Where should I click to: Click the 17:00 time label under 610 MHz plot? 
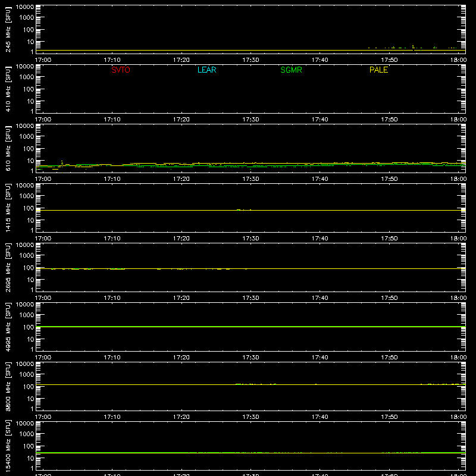click(43, 179)
